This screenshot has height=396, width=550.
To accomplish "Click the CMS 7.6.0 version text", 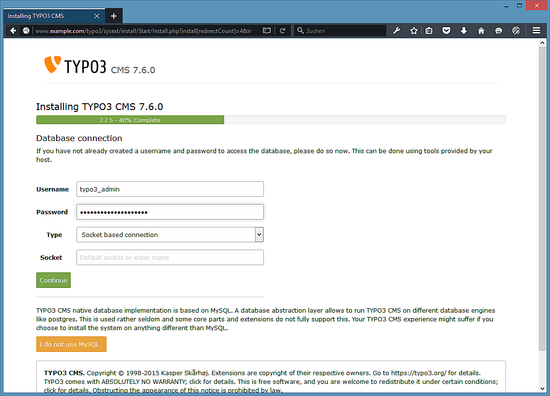I will coord(133,70).
